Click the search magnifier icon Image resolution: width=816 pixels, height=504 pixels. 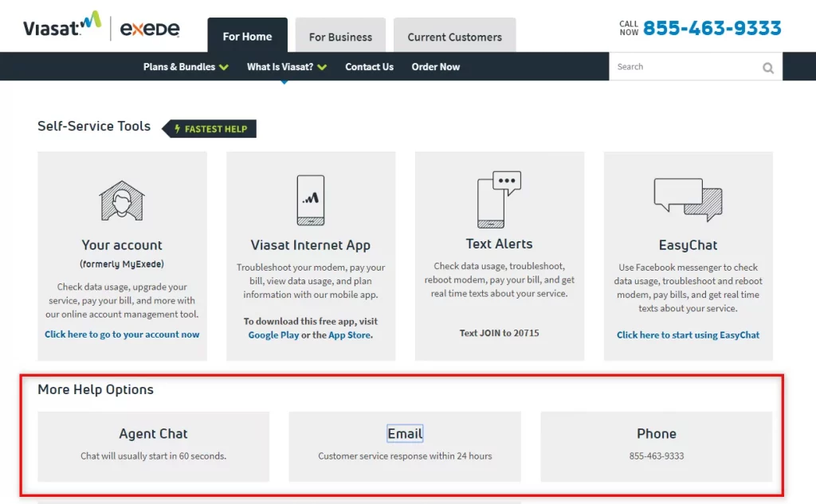[x=767, y=68]
